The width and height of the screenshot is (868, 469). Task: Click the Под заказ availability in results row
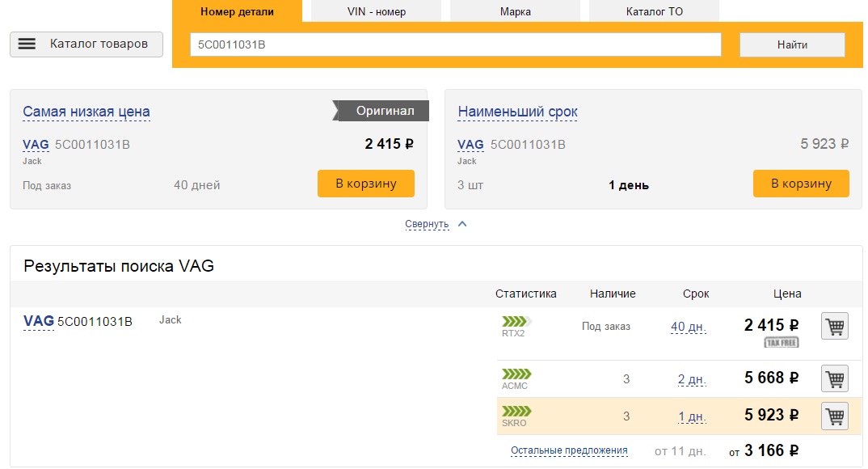605,327
